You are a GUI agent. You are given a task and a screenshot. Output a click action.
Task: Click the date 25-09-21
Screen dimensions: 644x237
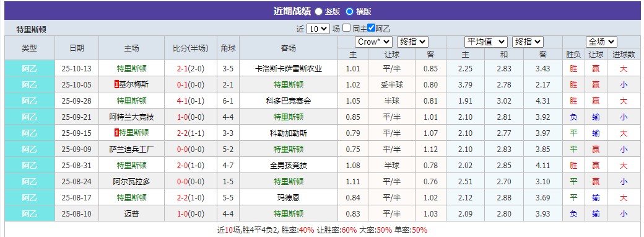click(76, 117)
